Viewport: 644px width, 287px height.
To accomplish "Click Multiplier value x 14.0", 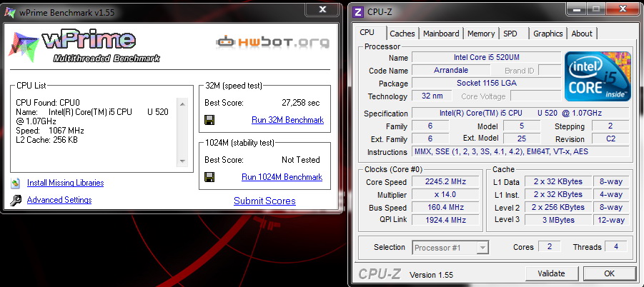I will pos(445,194).
